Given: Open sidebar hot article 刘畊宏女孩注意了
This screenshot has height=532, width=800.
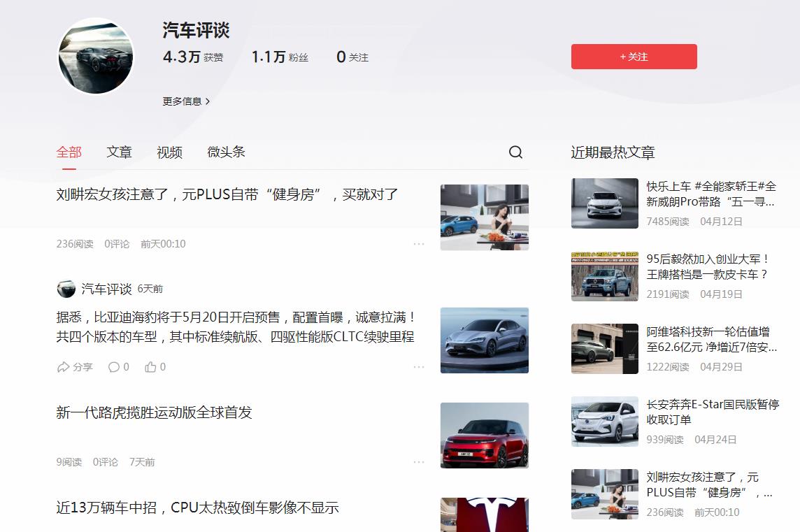Looking at the screenshot, I should [709, 485].
